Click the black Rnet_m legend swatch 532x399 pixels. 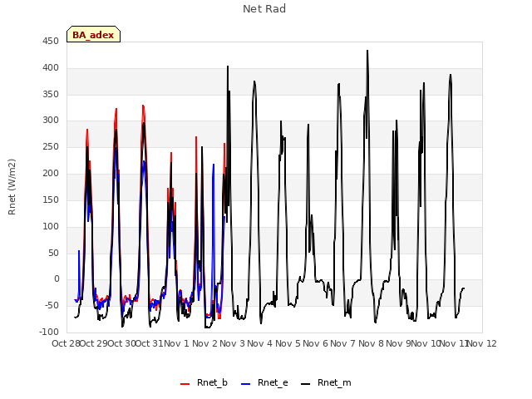pyautogui.click(x=305, y=384)
